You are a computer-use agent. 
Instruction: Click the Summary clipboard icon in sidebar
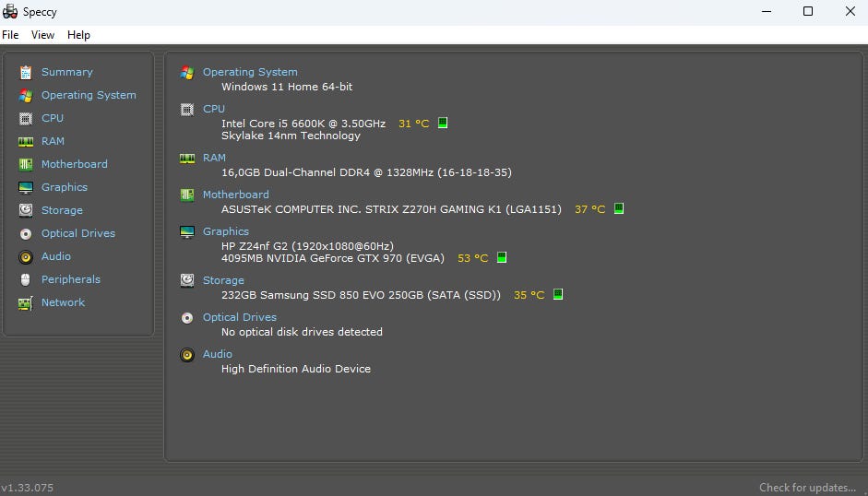click(x=26, y=72)
